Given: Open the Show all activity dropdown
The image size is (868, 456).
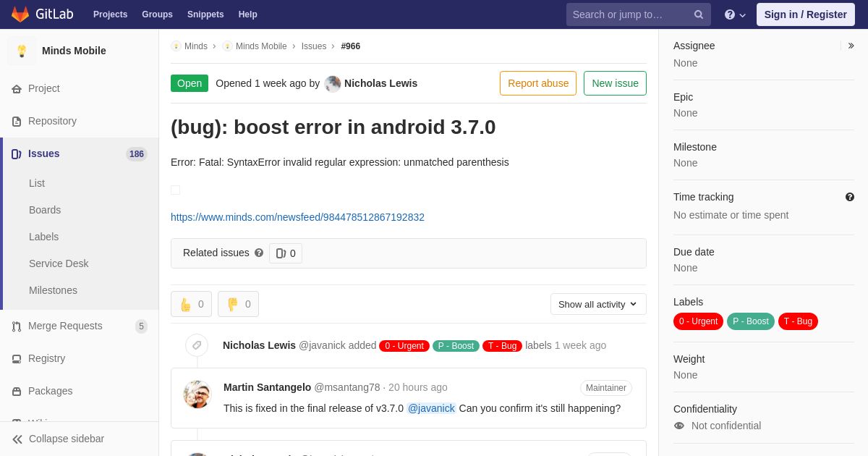Looking at the screenshot, I should 598,304.
